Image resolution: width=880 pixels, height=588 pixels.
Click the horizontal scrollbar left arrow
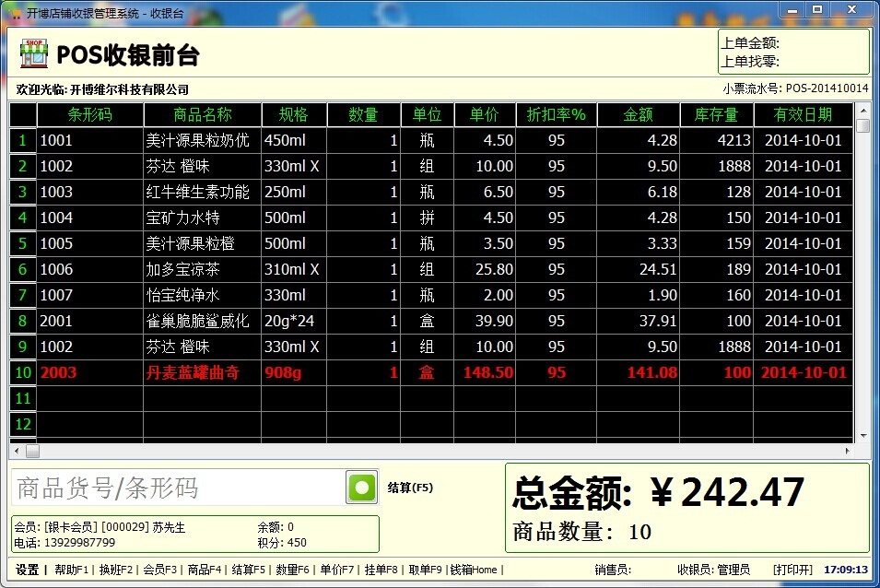[17, 451]
